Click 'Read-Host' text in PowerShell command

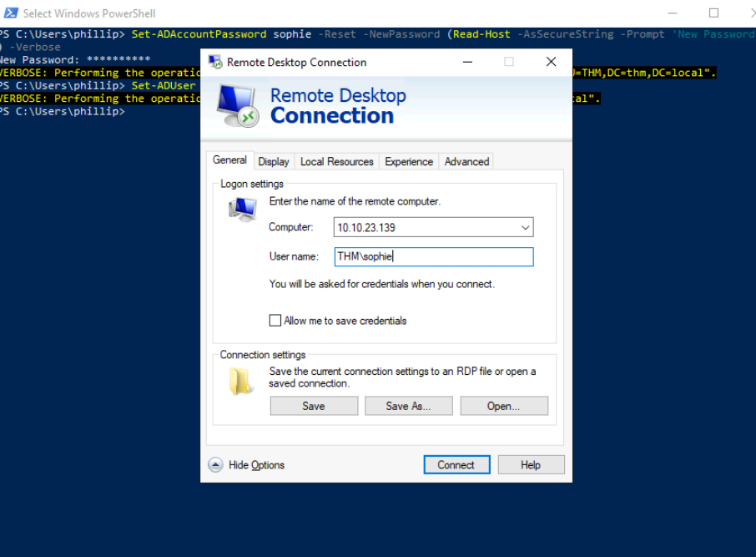coord(481,34)
